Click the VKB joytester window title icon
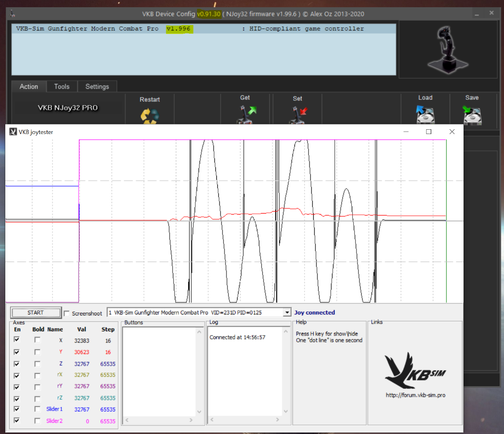The width and height of the screenshot is (504, 434). coord(13,132)
